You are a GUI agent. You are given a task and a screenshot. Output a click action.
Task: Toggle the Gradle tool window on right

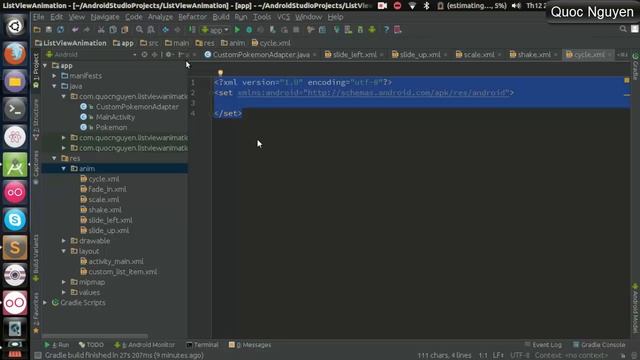[x=635, y=67]
